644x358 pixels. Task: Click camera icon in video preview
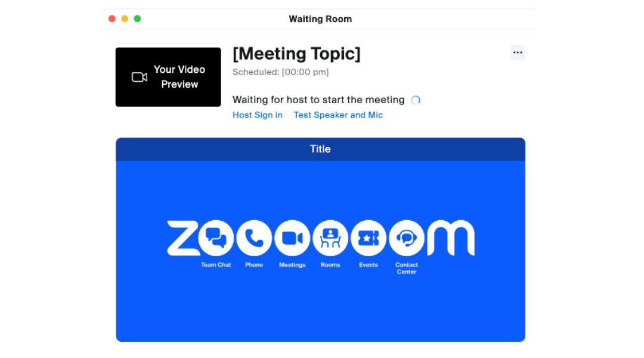tap(140, 77)
